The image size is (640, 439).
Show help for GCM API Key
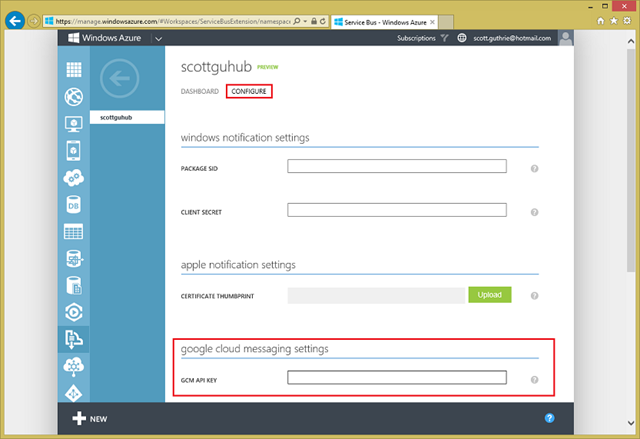[534, 380]
